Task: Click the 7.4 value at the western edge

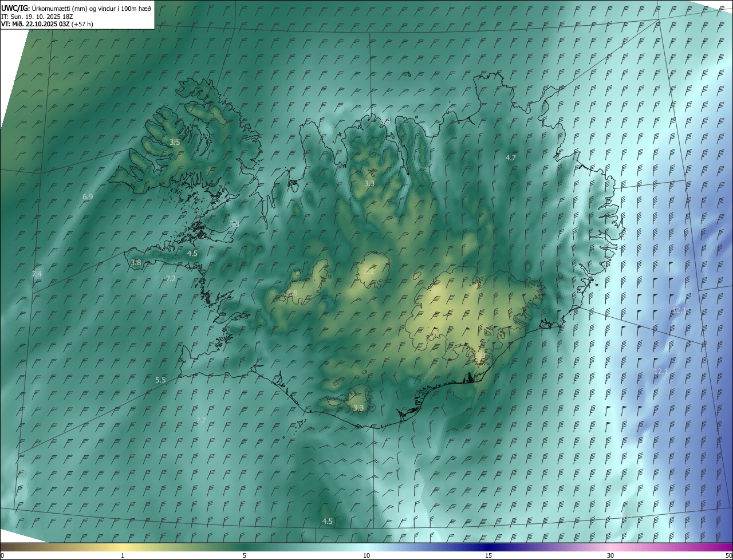Action: 37,274
